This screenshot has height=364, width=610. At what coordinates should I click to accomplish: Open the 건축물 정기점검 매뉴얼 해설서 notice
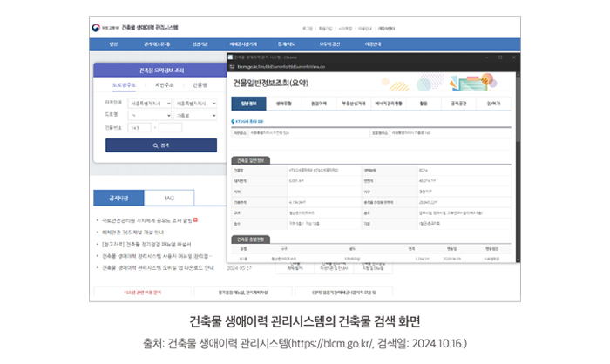(x=146, y=245)
